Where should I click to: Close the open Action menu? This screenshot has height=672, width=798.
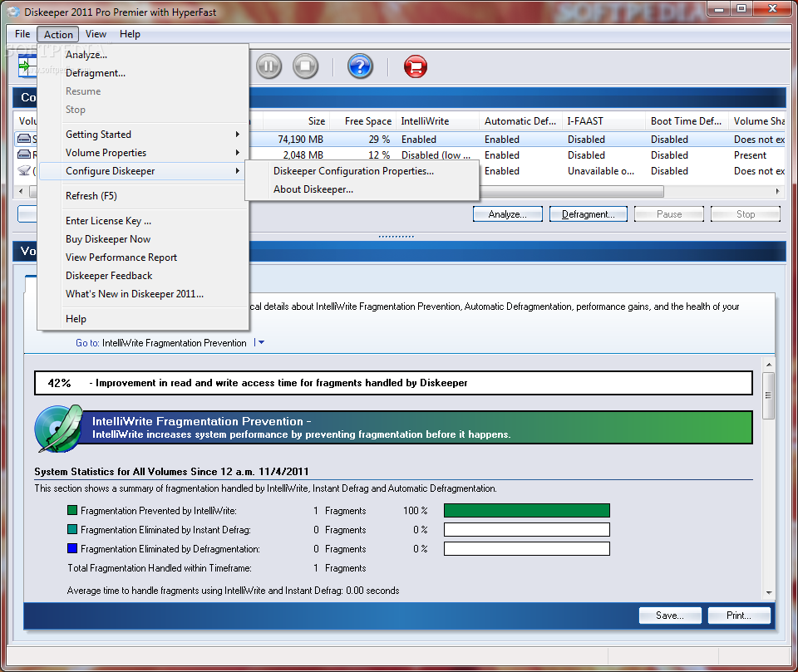[x=58, y=34]
